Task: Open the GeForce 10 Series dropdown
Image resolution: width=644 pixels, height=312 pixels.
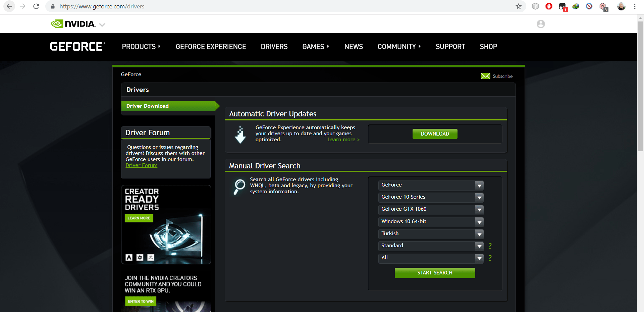Action: click(431, 197)
